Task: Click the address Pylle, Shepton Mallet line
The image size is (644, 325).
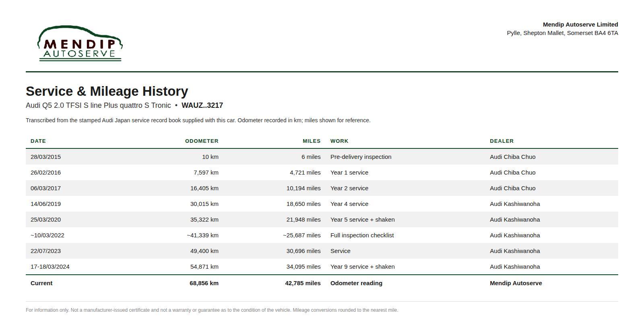Action: [562, 33]
